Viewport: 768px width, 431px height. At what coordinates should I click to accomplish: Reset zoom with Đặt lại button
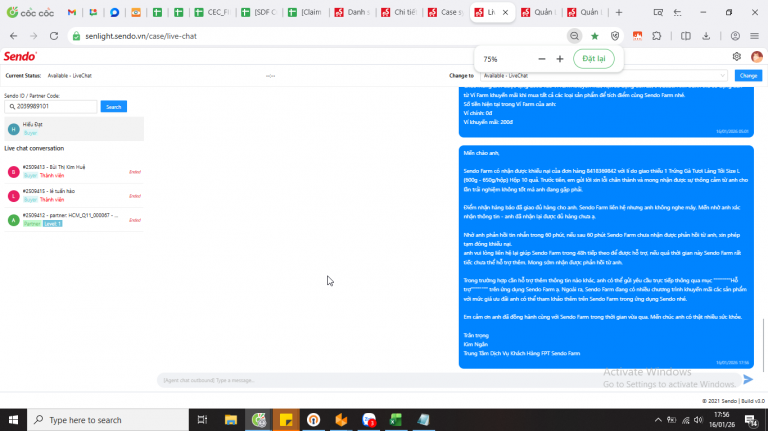pos(594,59)
